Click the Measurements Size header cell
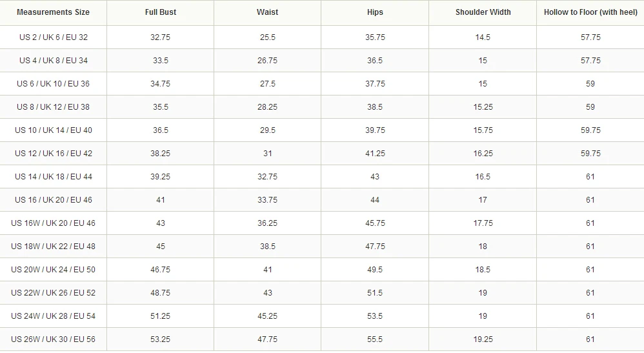644x353 pixels. pos(54,12)
